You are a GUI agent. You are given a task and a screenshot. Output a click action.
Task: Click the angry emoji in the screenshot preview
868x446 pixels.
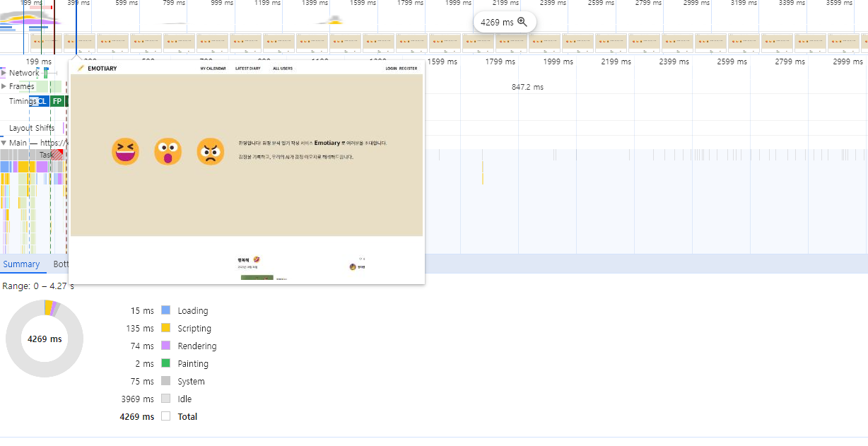211,151
